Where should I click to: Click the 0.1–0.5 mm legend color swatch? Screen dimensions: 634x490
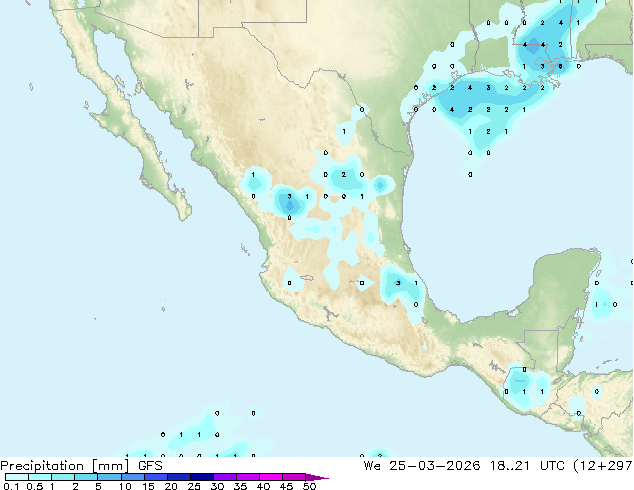pyautogui.click(x=17, y=477)
